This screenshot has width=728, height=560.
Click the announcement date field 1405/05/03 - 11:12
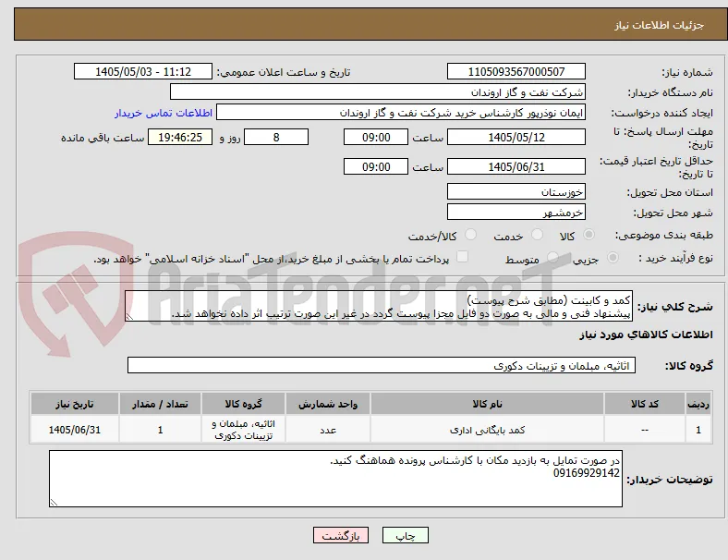143,71
